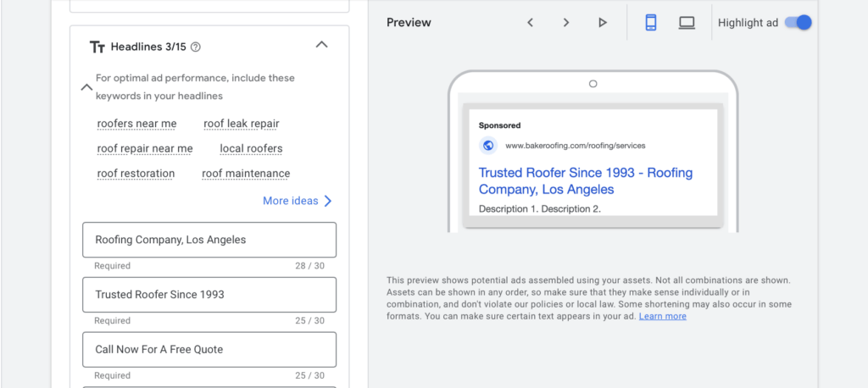Screen dimensions: 868x388
Task: Click the next ad preview arrow
Action: point(566,23)
